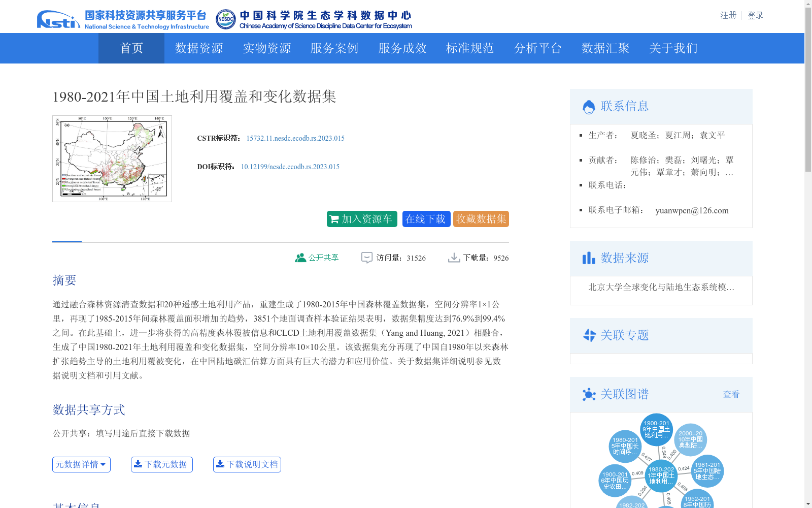
Task: Click the 2000-2010年中国典型陆 graph node
Action: pyautogui.click(x=691, y=439)
